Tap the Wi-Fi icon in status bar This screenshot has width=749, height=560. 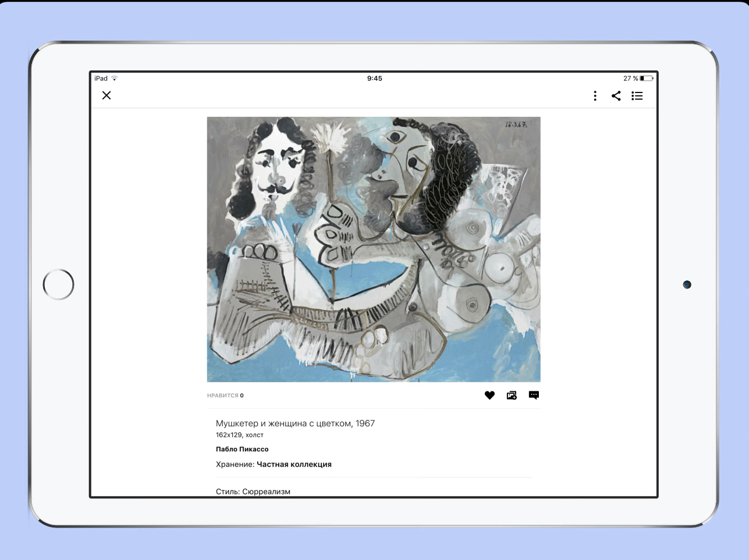coord(115,79)
